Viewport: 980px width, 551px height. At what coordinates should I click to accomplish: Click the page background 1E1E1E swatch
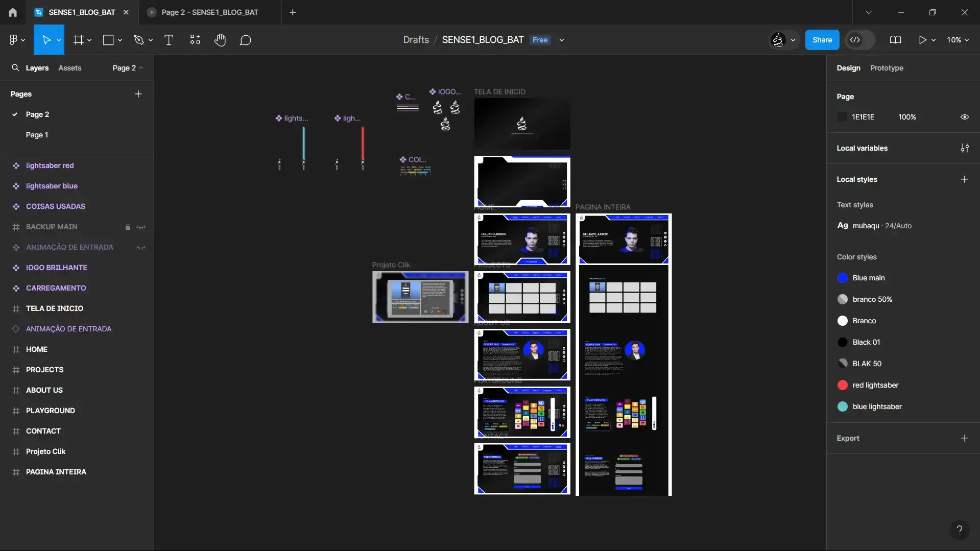click(x=842, y=117)
